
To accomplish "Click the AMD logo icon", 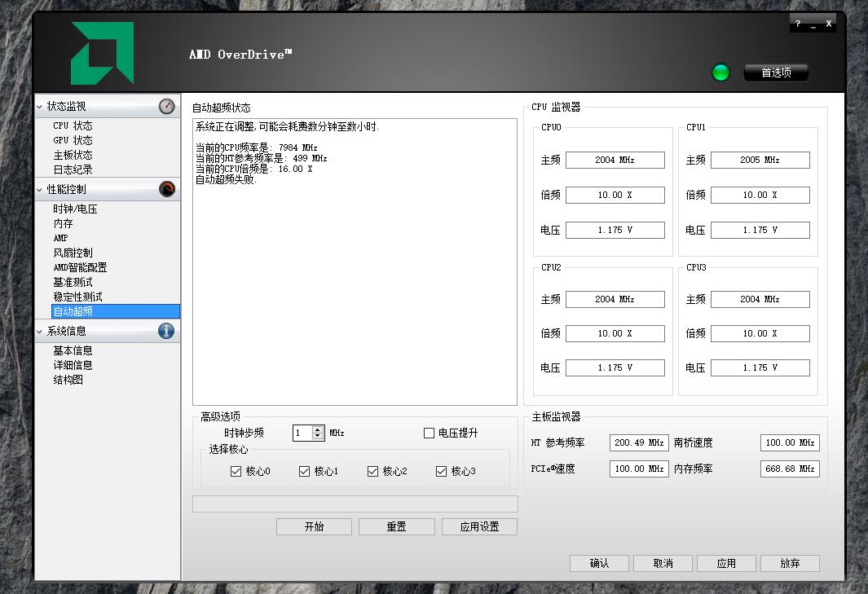I will tap(103, 53).
